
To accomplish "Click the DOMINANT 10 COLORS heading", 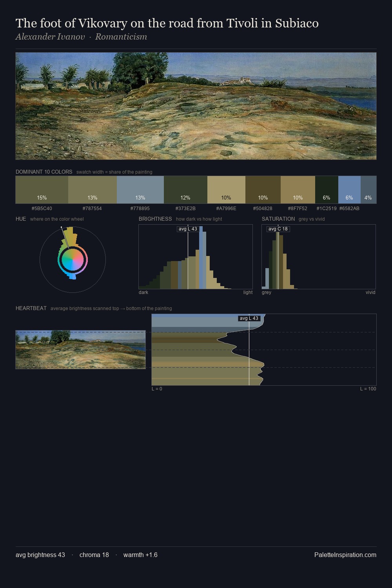I will pos(44,172).
